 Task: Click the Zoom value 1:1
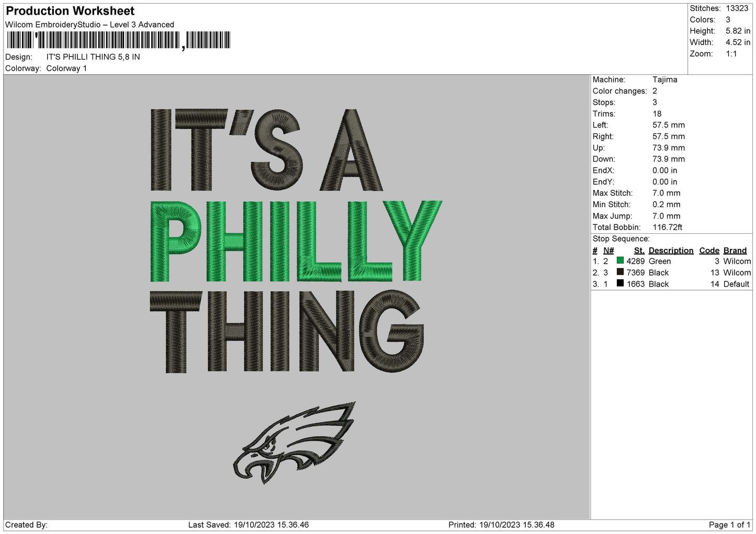(x=731, y=54)
